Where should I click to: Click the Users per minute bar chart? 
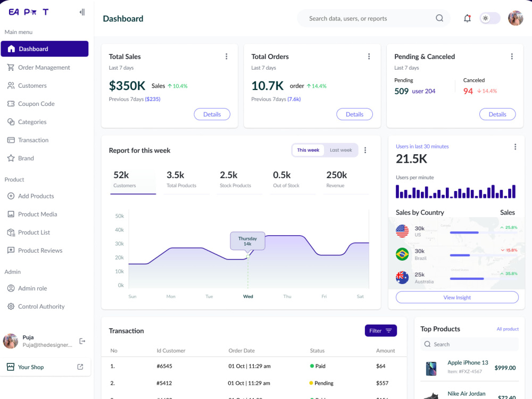pos(456,192)
